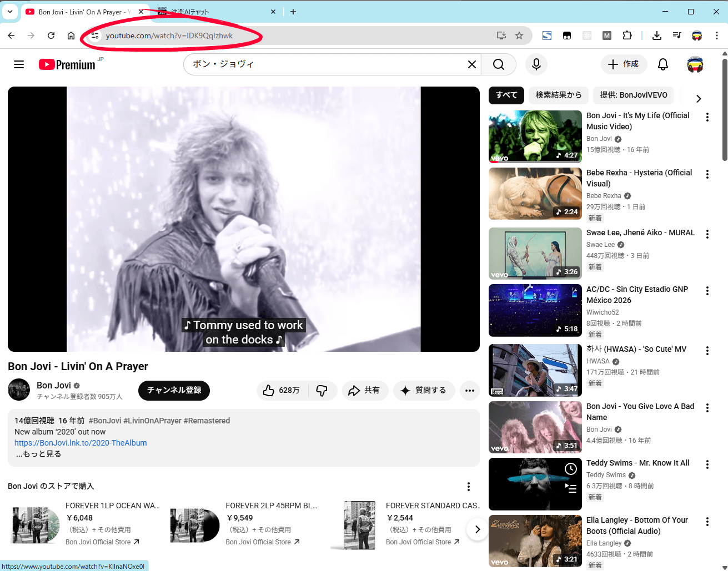
Task: Open the browser extensions puzzle icon
Action: (627, 36)
